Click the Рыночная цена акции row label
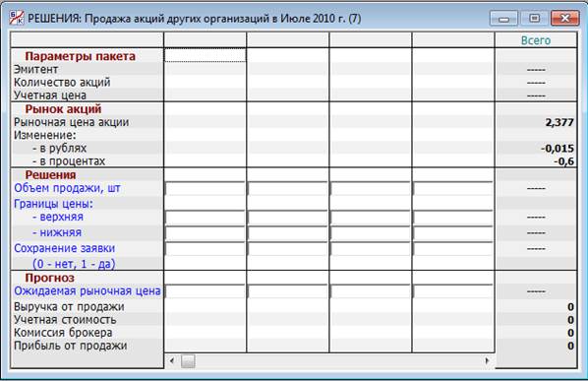Image resolution: width=588 pixels, height=381 pixels. coord(71,122)
